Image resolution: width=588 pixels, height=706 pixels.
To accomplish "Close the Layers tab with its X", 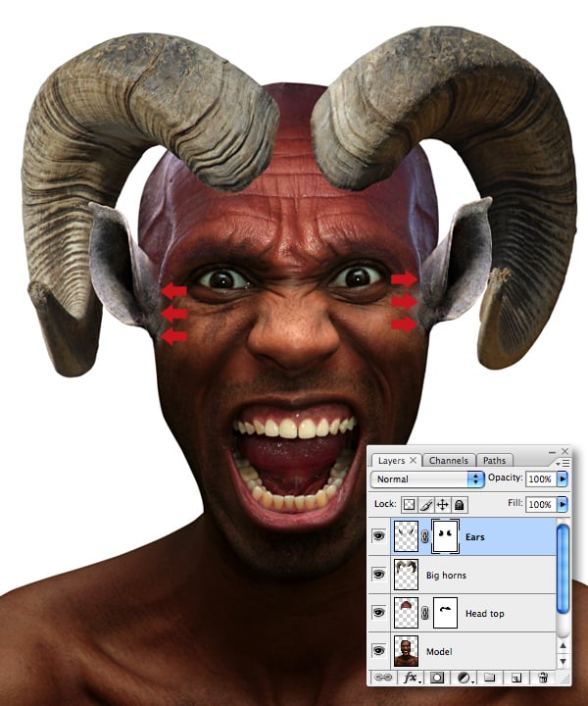I will [x=413, y=460].
